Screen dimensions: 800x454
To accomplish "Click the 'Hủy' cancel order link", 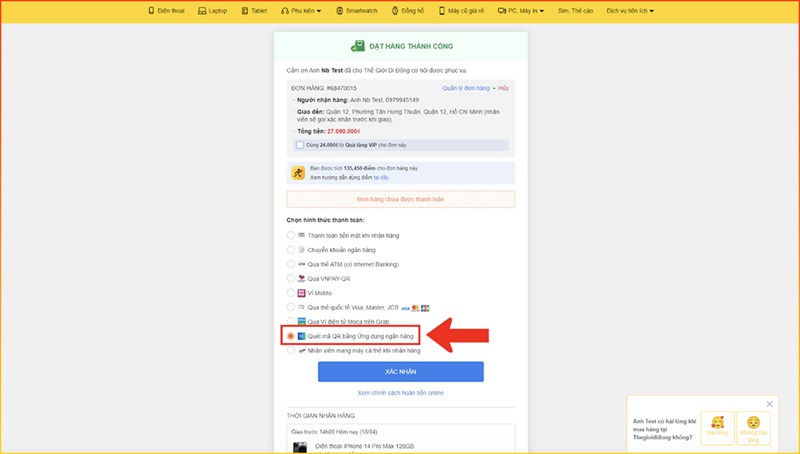I will click(503, 88).
